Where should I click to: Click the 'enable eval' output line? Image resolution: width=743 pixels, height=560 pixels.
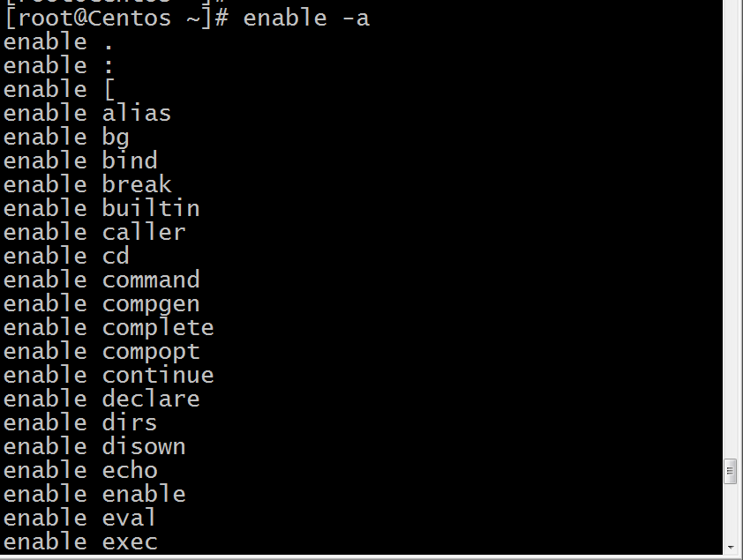(80, 518)
